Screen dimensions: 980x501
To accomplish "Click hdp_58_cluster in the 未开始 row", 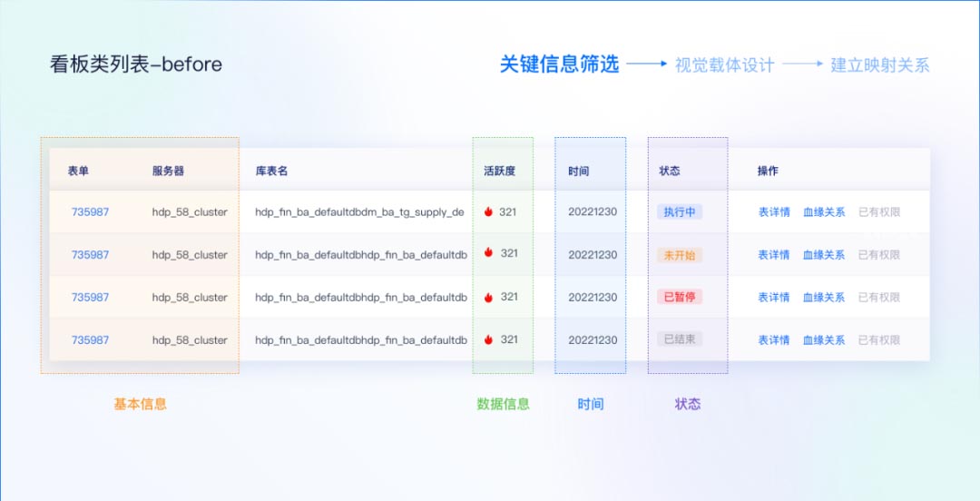I will point(190,254).
